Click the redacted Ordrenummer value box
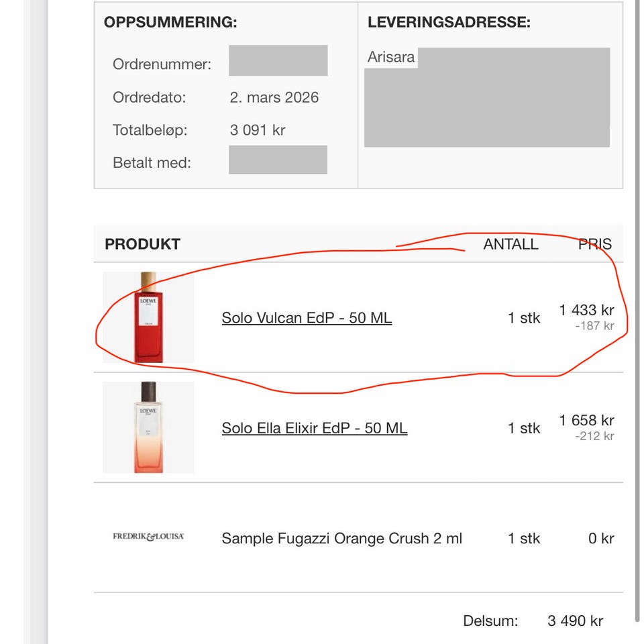This screenshot has width=644, height=644. point(278,60)
